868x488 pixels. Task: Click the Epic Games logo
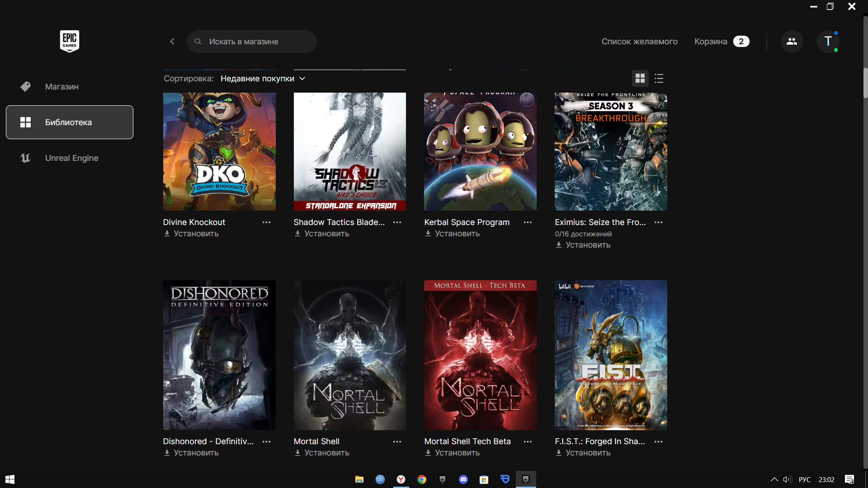click(x=70, y=41)
